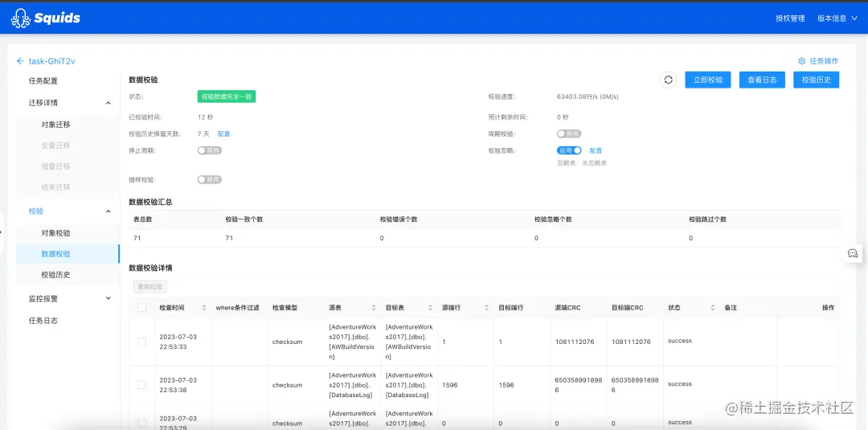
Task: Open 对象迁移 in sidebar
Action: tap(56, 125)
